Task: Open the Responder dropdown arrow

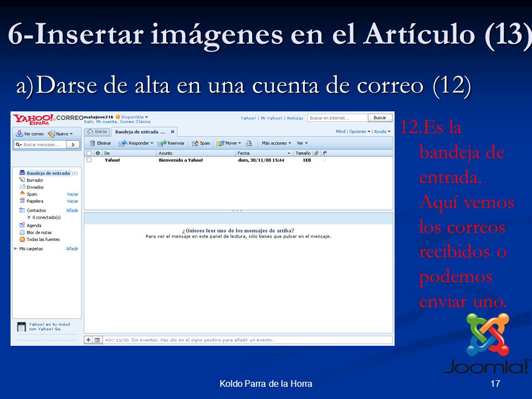Action: click(152, 143)
